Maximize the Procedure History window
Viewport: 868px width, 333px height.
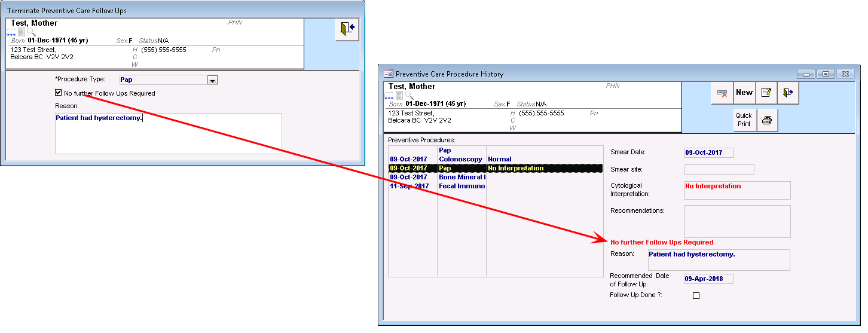point(826,74)
